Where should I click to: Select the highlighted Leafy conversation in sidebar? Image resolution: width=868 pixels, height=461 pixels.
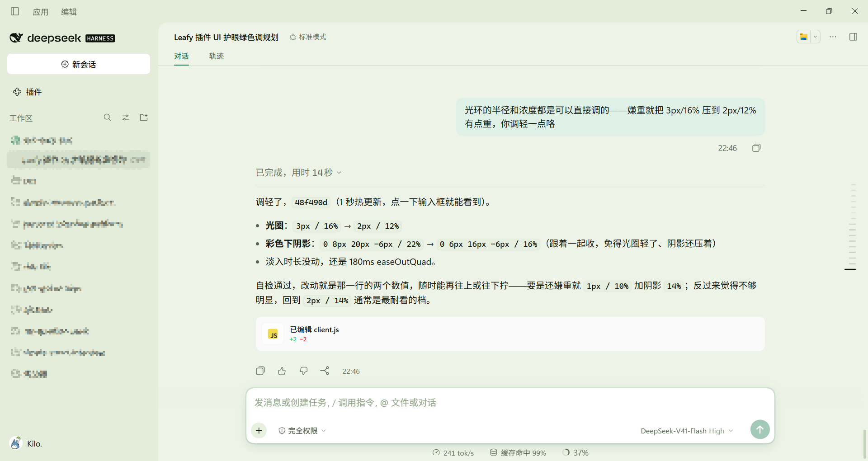tap(79, 160)
